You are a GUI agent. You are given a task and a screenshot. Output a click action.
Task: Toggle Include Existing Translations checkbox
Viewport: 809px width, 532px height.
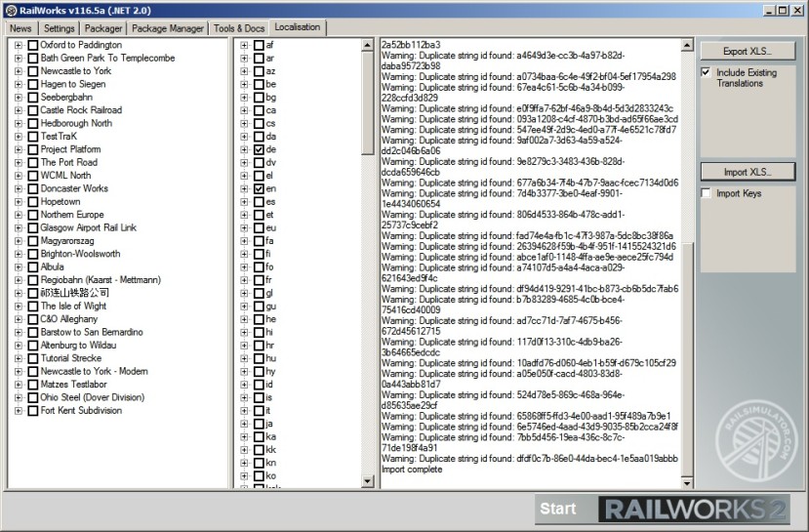click(706, 72)
